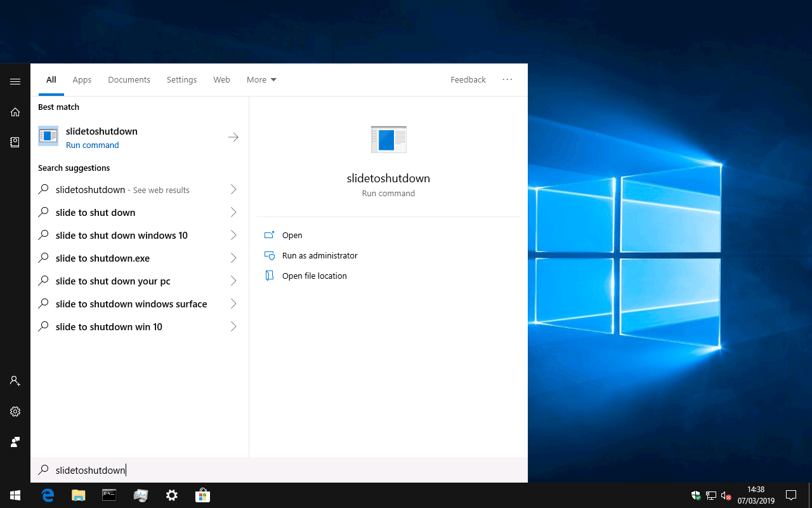
Task: Click the sidebar feedback person icon
Action: coord(15,442)
